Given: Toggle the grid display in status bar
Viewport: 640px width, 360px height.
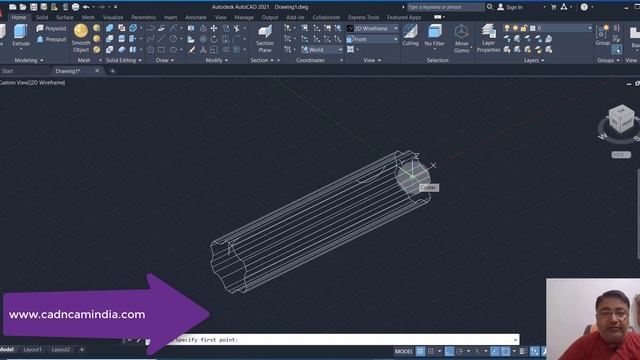Looking at the screenshot, I should coord(420,351).
